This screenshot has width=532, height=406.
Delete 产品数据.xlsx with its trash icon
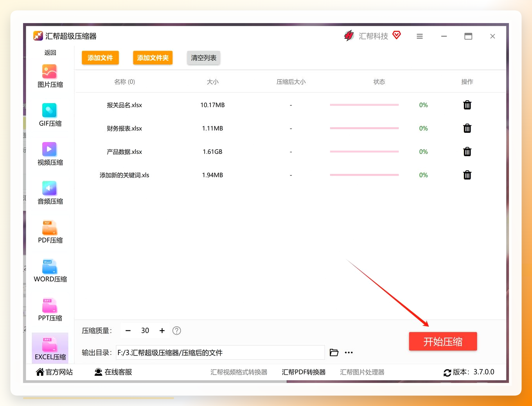467,152
